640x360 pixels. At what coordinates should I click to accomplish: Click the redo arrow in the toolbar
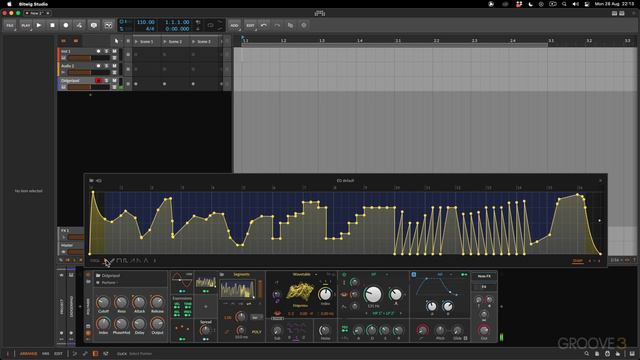coord(277,25)
